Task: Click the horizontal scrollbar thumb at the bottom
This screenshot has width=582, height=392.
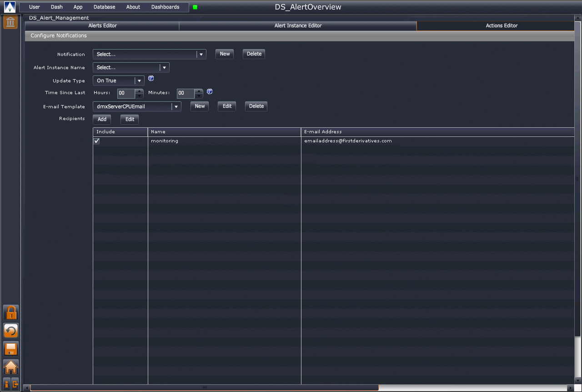Action: [x=205, y=387]
